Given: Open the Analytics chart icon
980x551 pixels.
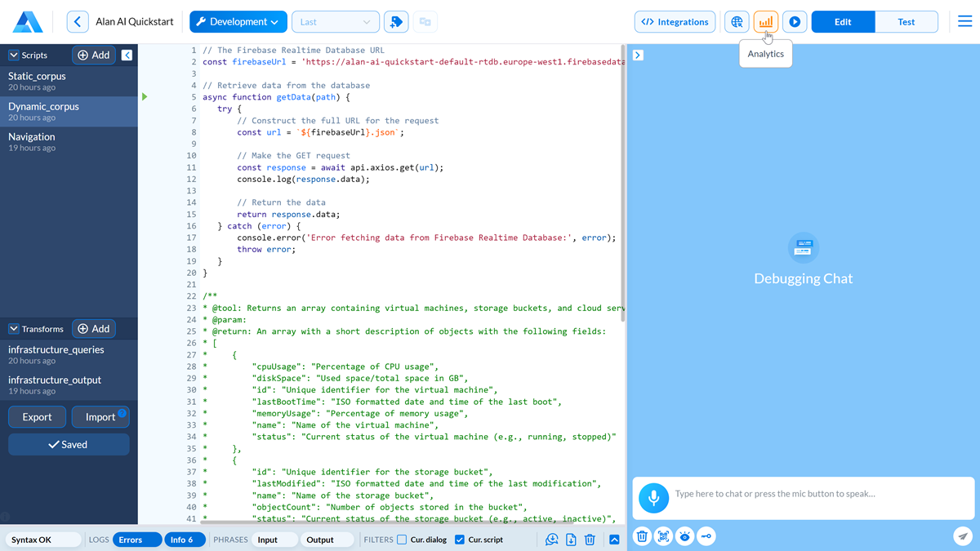Looking at the screenshot, I should coord(765,22).
